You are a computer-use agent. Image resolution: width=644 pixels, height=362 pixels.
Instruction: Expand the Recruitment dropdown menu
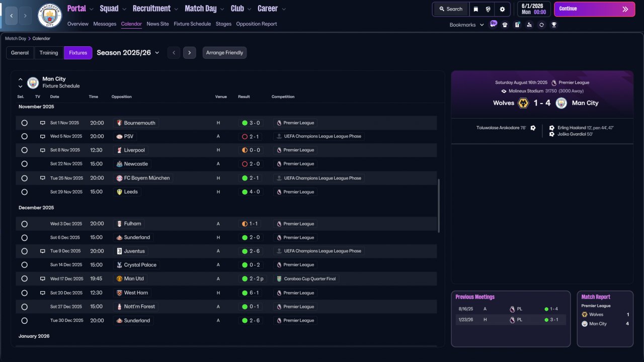[155, 9]
